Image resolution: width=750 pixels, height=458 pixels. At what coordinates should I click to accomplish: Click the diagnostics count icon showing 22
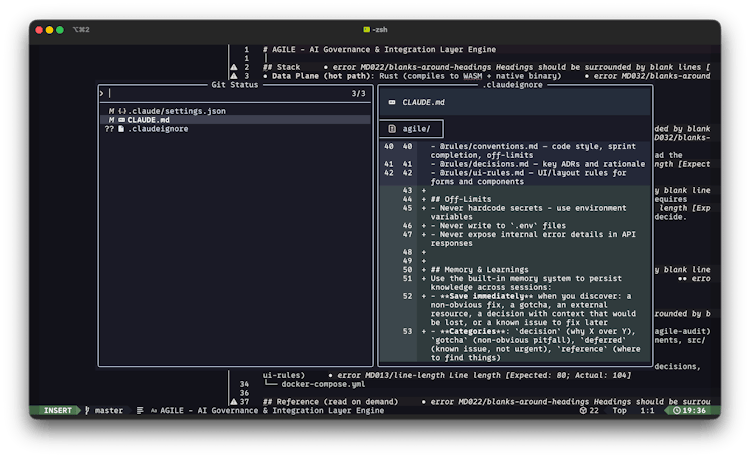(581, 410)
